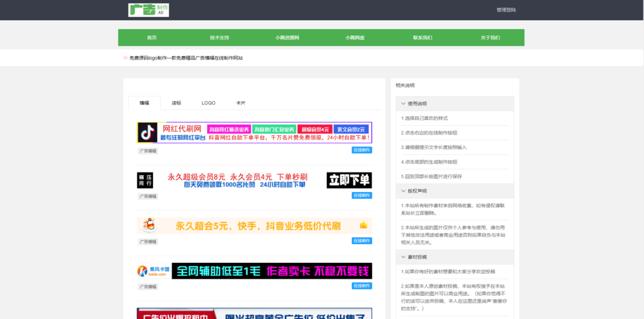Collapse the 使用说明 section
The image size is (644, 319).
(455, 104)
